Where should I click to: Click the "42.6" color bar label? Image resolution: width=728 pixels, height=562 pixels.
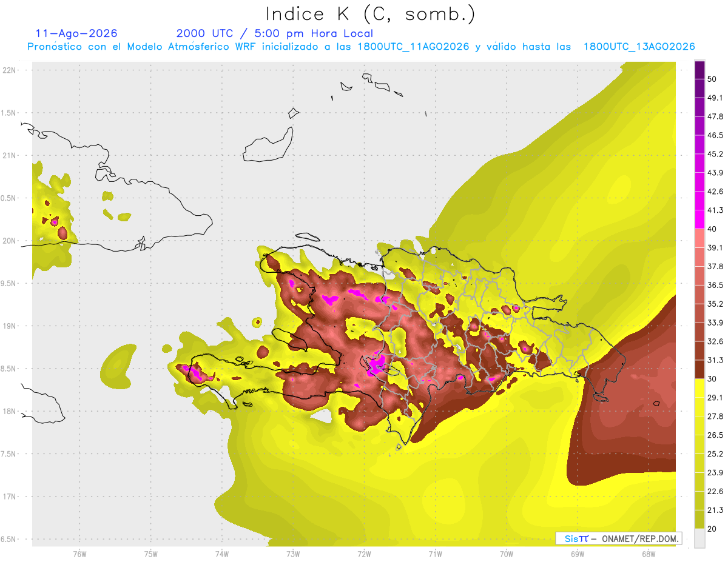pos(715,192)
